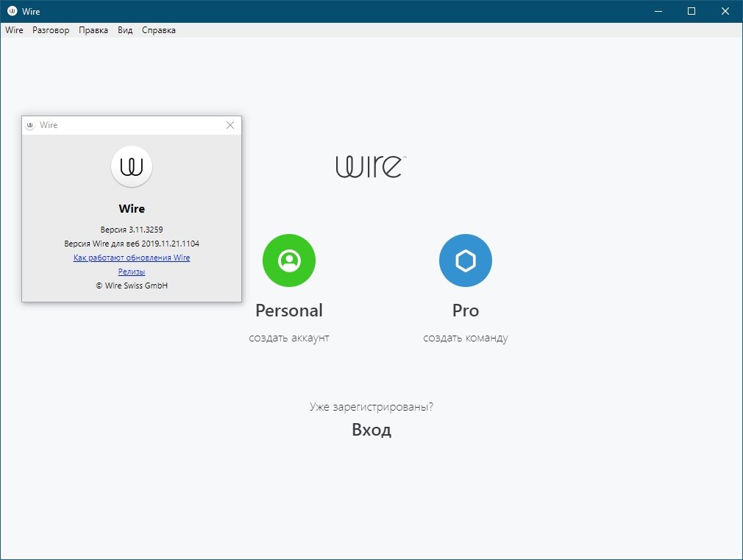Click the Wire logo in About dialog
743x560 pixels.
(x=132, y=166)
